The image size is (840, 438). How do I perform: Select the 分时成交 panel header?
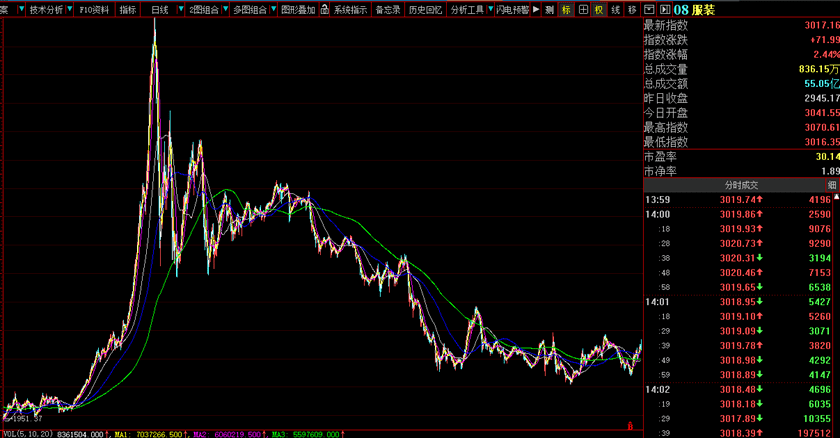[x=741, y=185]
